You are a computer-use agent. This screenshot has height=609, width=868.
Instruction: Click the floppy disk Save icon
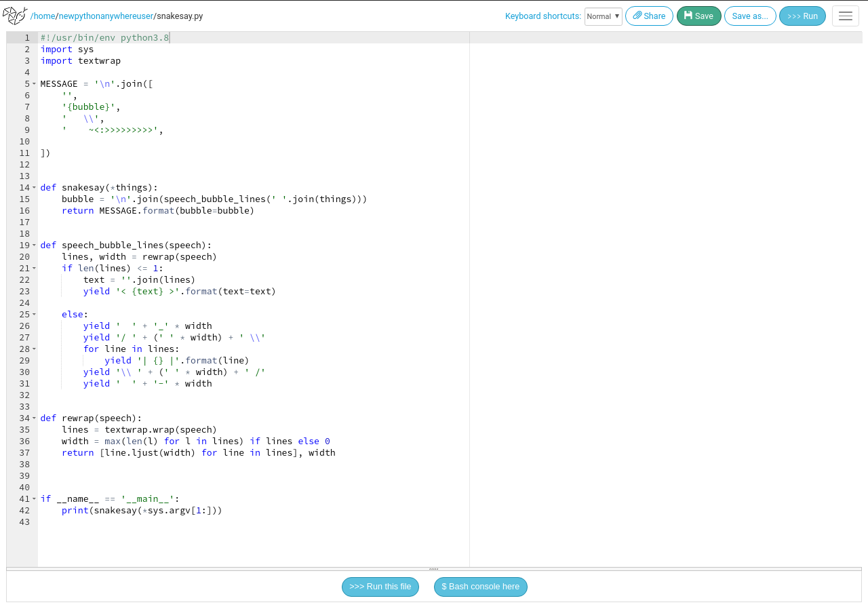(688, 15)
